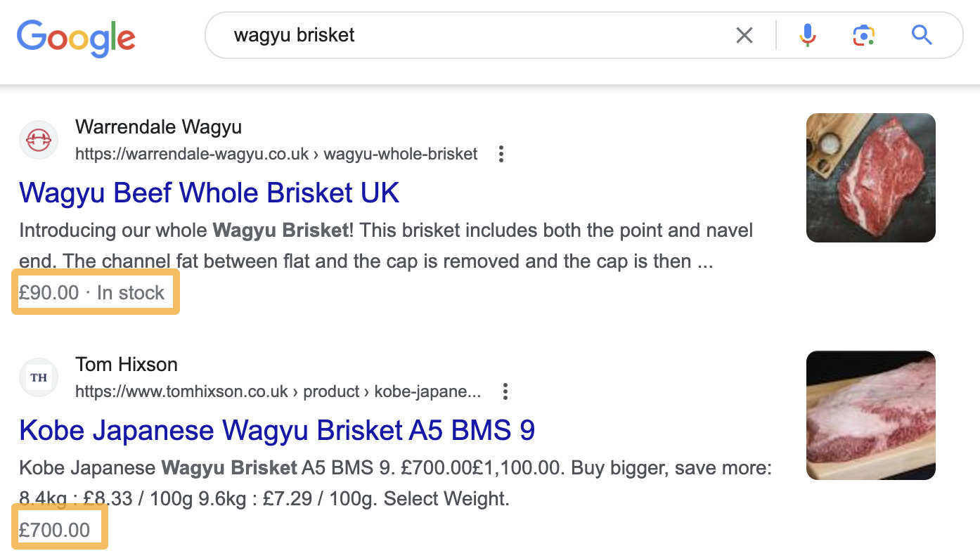Select the Warrendale Wagyu site name text

[158, 127]
